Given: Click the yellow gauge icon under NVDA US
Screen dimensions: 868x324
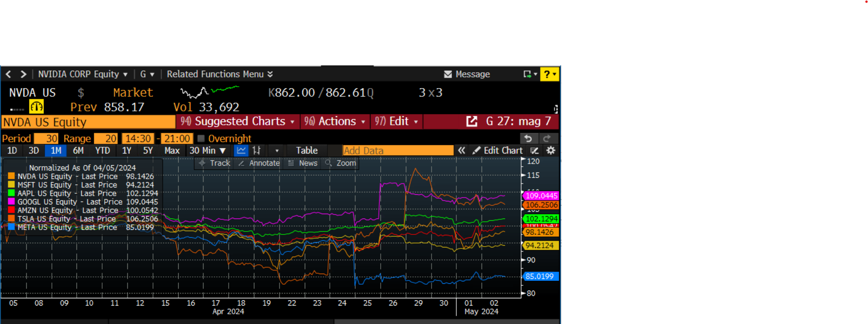Looking at the screenshot, I should [x=36, y=107].
